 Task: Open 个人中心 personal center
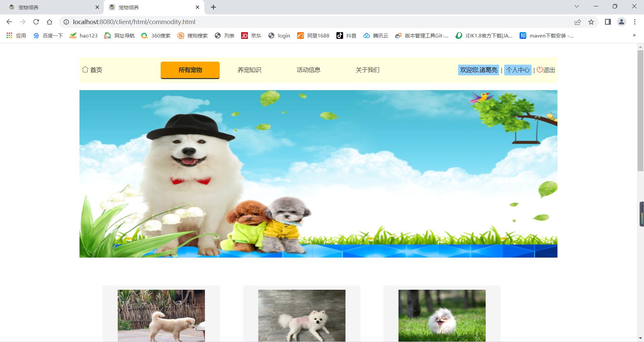click(x=518, y=70)
